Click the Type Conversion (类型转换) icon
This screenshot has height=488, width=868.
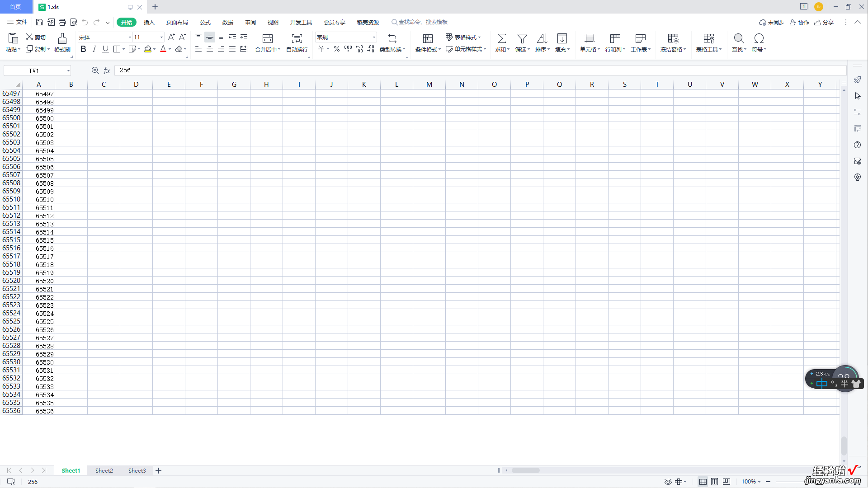click(x=392, y=38)
